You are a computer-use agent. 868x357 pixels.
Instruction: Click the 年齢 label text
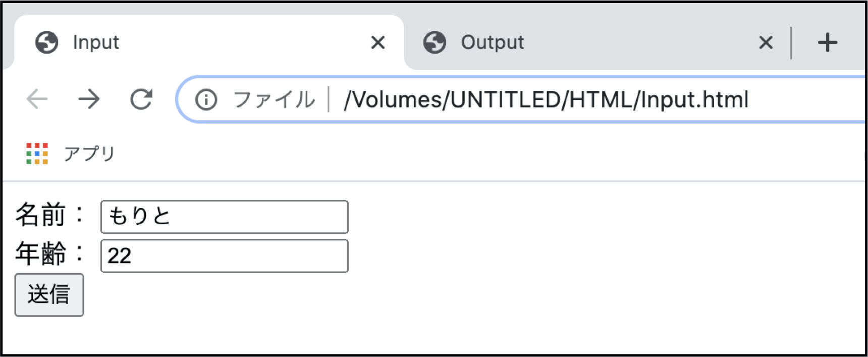(x=41, y=253)
